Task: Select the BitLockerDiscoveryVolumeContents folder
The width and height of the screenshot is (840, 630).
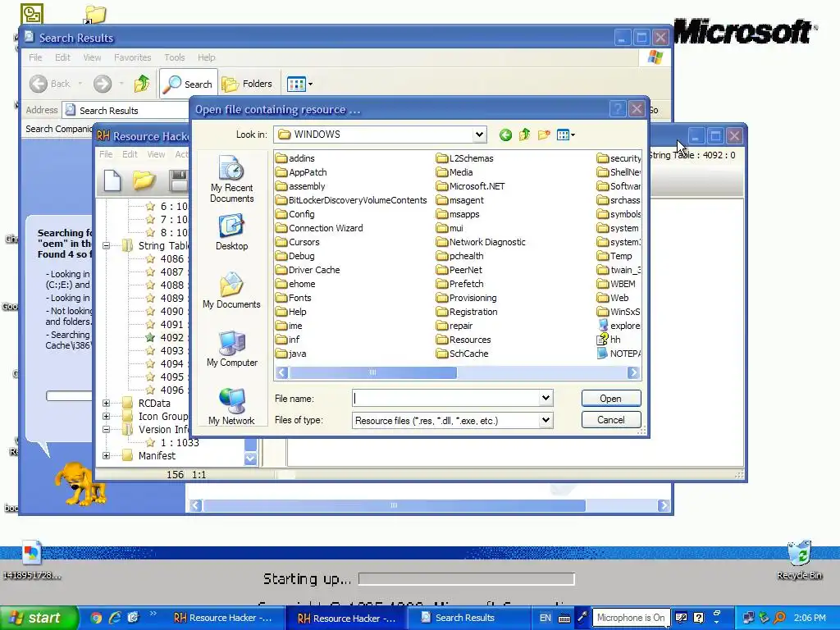Action: click(351, 200)
